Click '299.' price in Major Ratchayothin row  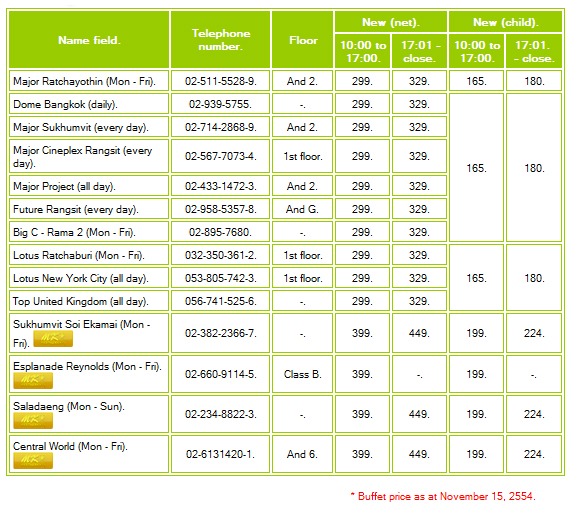[x=362, y=81]
